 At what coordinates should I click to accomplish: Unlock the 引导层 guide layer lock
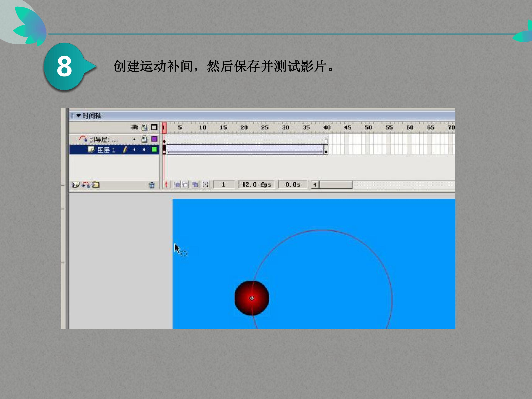(x=144, y=139)
